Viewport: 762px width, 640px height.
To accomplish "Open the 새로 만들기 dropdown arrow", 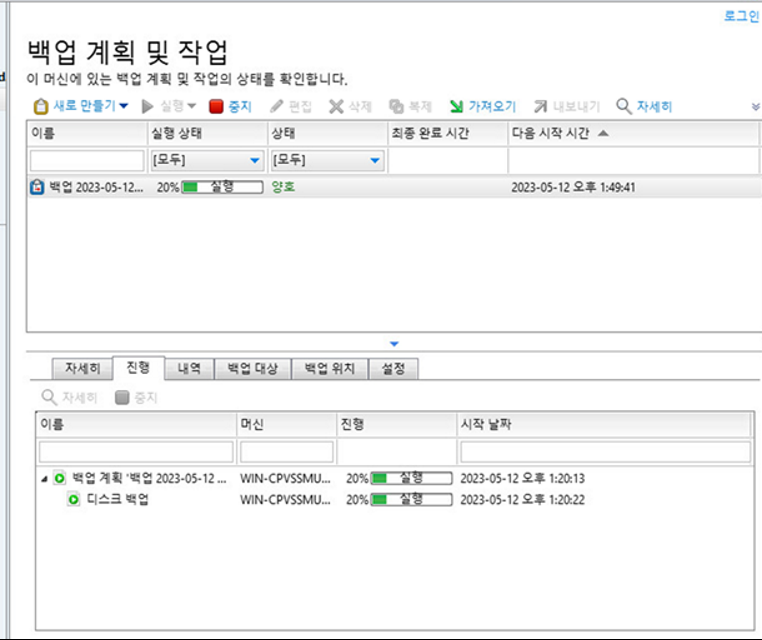I will 123,106.
